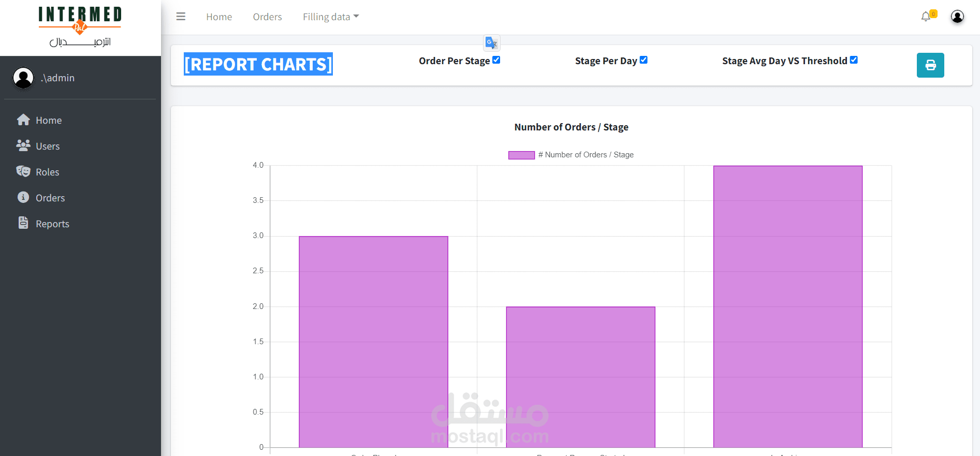Click the Reports document icon in the sidebar
The image size is (980, 456).
(23, 223)
